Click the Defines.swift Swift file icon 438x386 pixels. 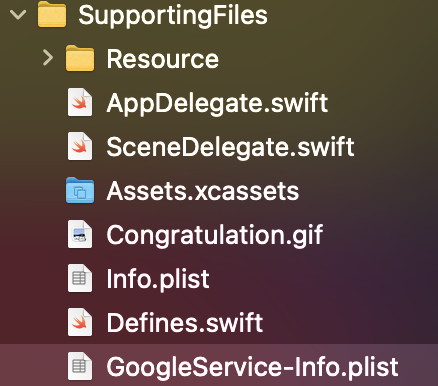80,322
